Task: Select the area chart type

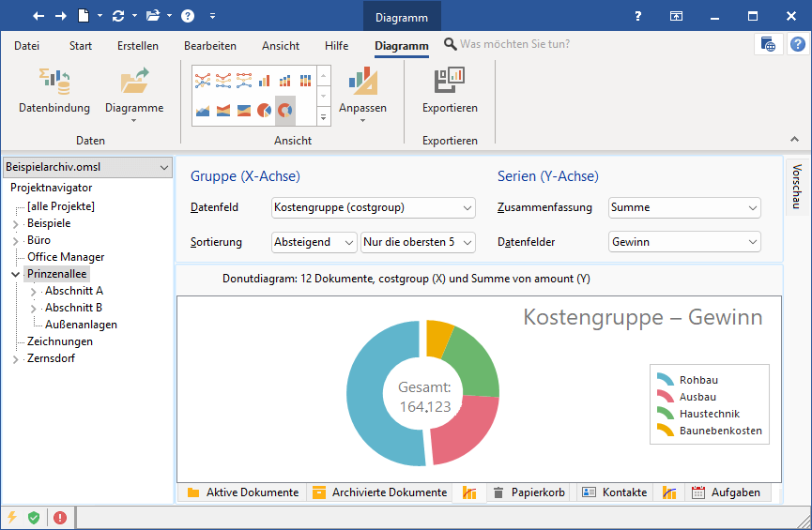Action: coord(203,111)
